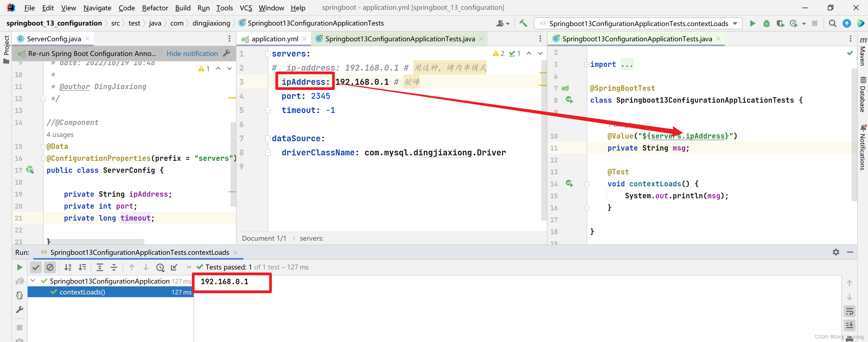
Task: Toggle the Show Ignored tests button
Action: [50, 267]
